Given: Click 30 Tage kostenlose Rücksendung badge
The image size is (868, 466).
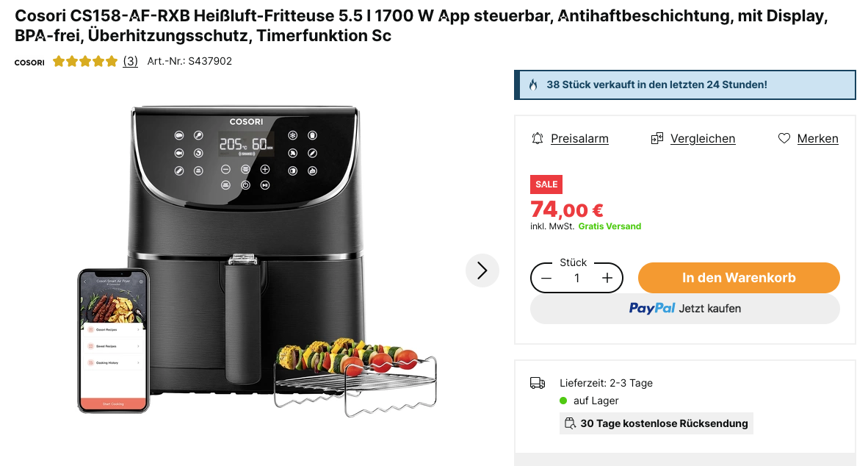Looking at the screenshot, I should 656,423.
